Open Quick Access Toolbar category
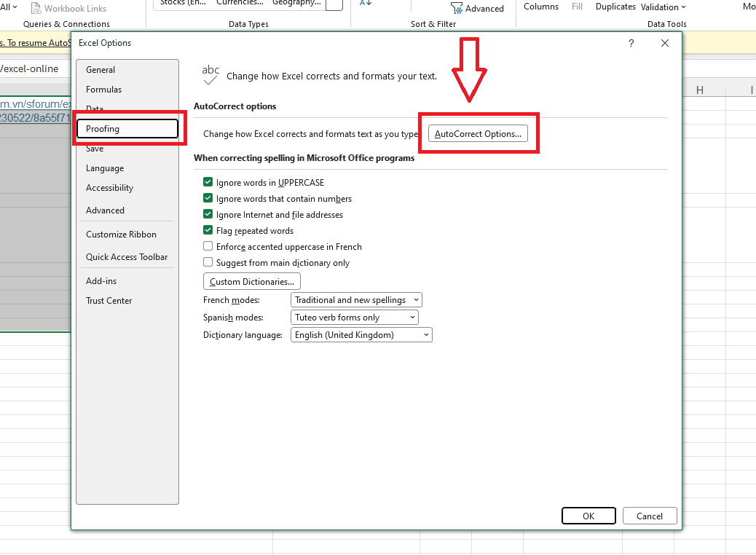 [x=127, y=257]
